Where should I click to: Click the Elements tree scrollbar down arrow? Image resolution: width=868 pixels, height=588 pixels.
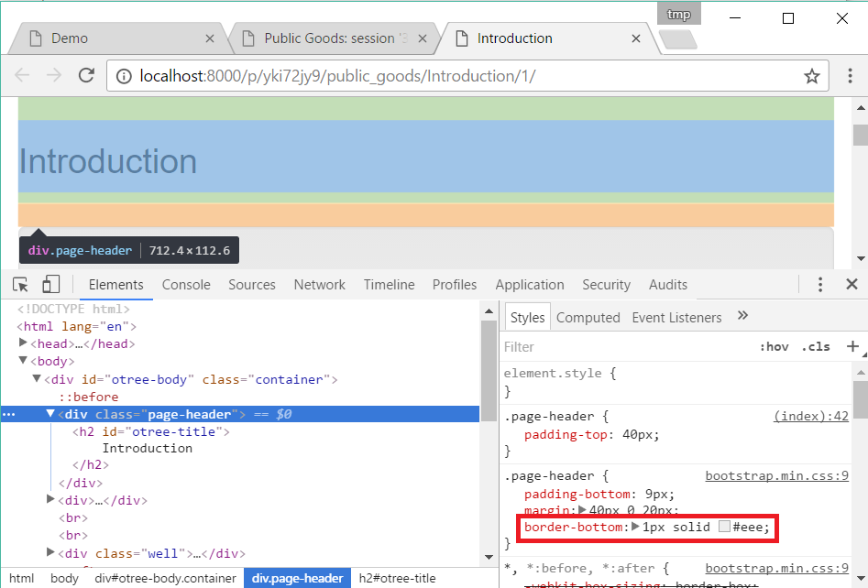[489, 557]
